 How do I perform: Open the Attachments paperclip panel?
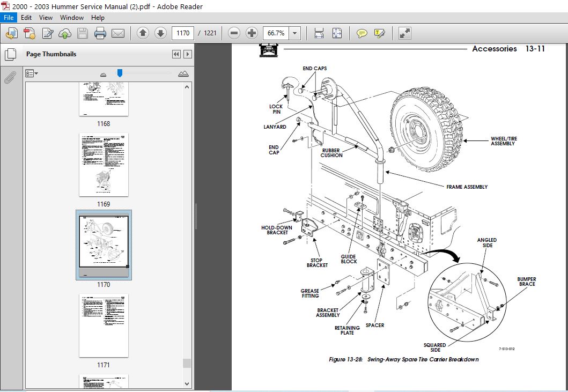(10, 77)
